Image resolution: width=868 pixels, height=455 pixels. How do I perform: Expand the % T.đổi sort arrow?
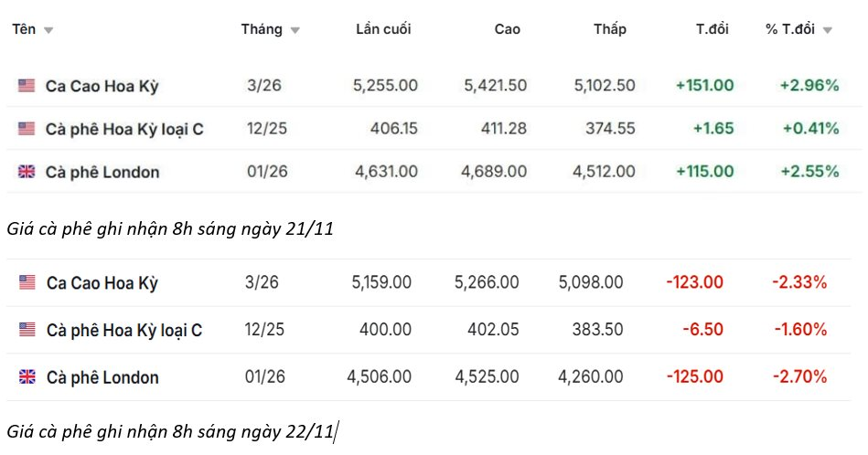[827, 30]
